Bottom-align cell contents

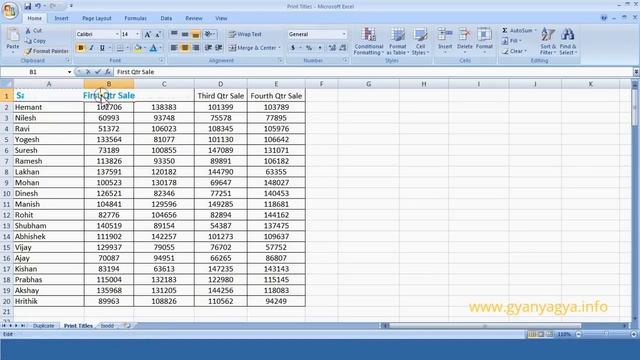click(196, 34)
